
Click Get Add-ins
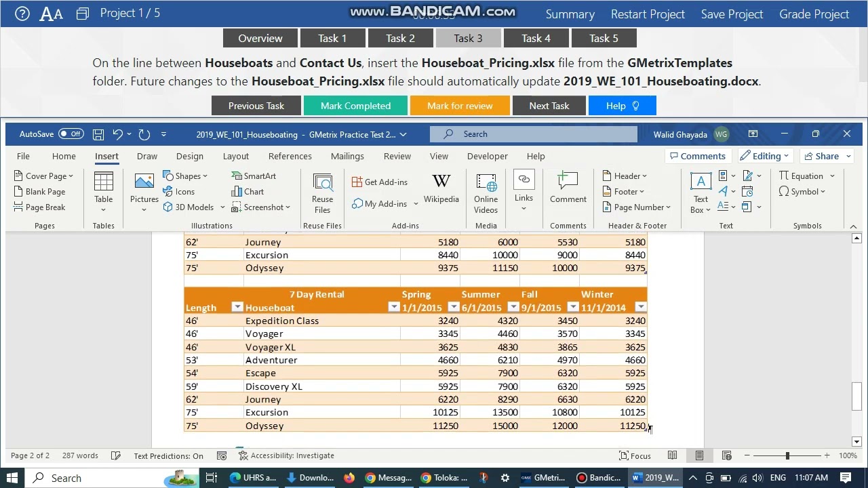(380, 182)
